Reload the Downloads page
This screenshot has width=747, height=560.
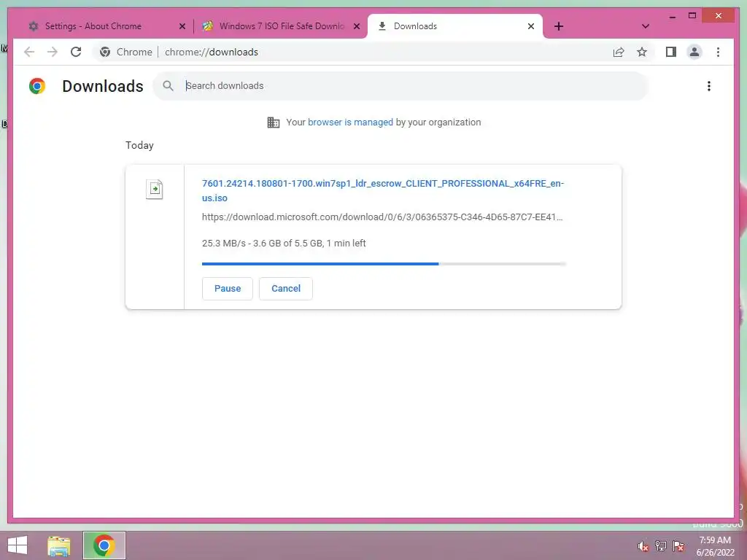(76, 52)
